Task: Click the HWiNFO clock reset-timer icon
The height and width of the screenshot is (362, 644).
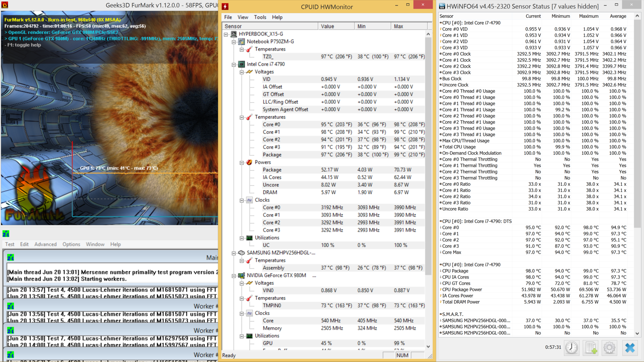Action: (572, 348)
